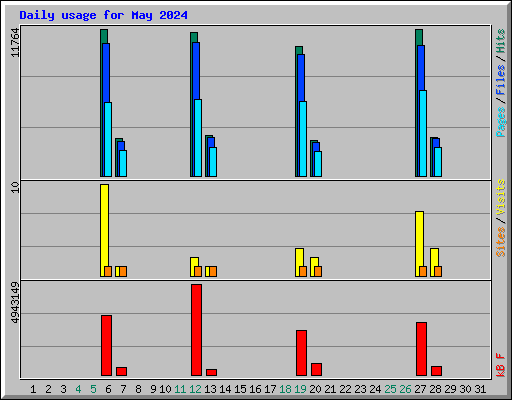Viewport: 512px width, 400px height.
Task: Click the orange sites bar for day 13
Action: (213, 272)
